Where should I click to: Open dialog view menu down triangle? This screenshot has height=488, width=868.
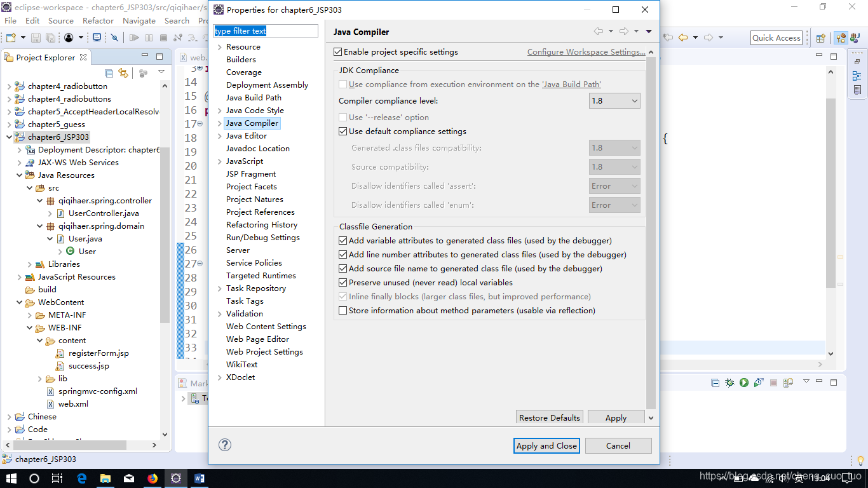pyautogui.click(x=649, y=31)
